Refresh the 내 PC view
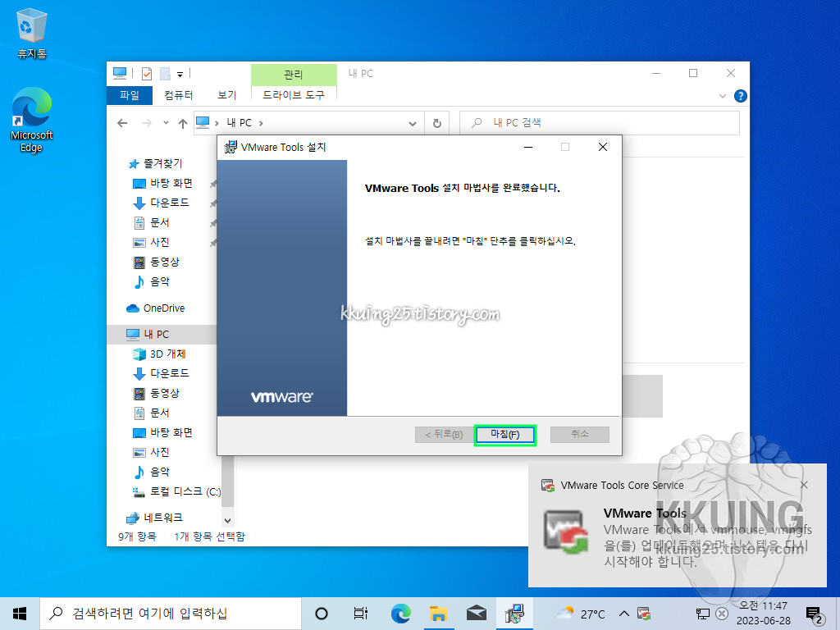Screen dimensions: 840x630 click(437, 123)
